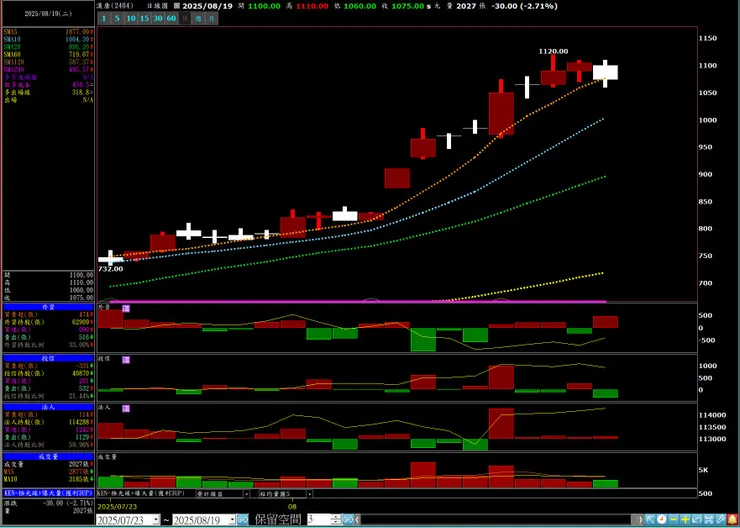
Task: Click the blue KEN indicator header at left
Action: point(48,493)
